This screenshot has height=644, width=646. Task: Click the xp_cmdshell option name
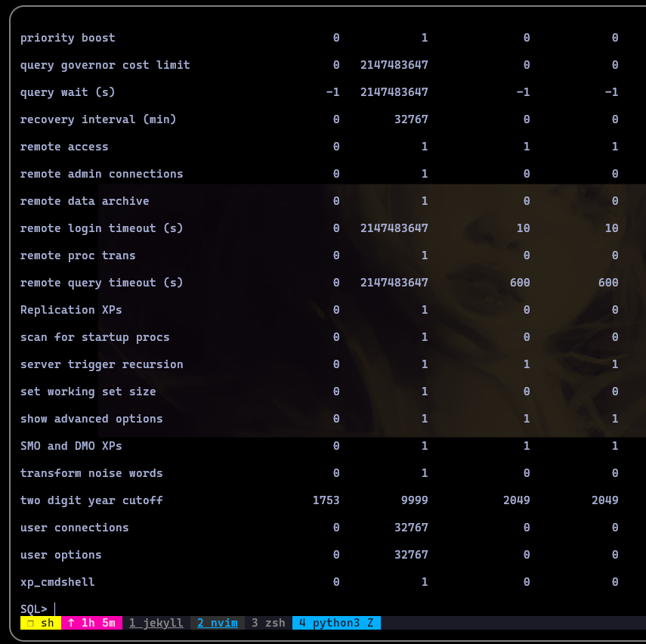57,582
